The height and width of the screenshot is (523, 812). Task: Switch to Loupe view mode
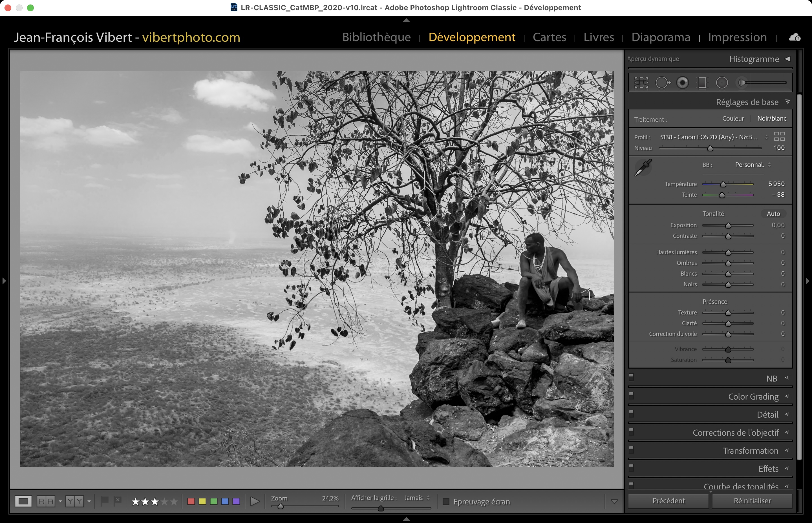click(x=23, y=501)
